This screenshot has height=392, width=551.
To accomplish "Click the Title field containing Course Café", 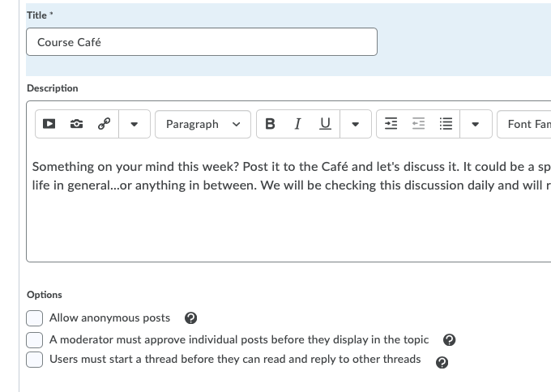I will (x=202, y=42).
